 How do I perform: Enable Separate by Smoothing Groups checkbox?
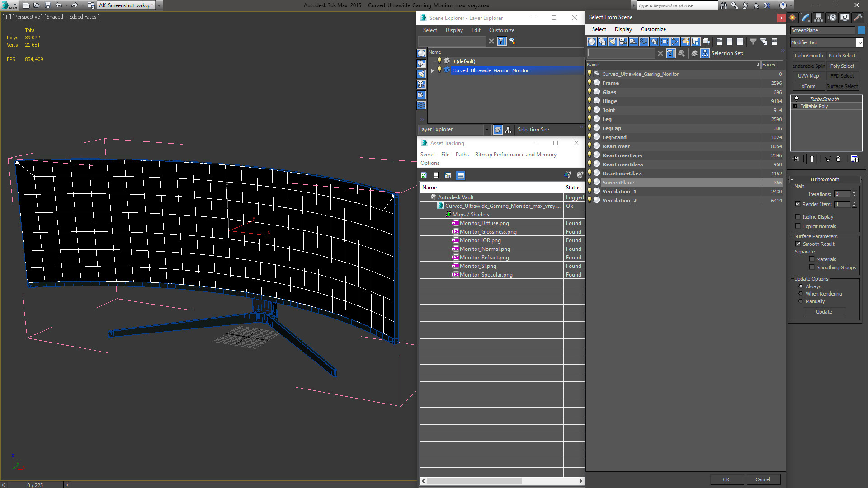811,267
